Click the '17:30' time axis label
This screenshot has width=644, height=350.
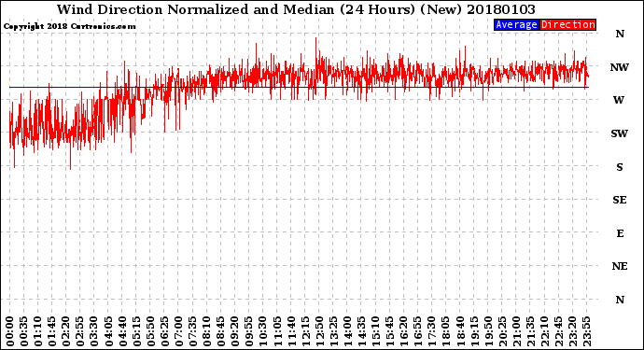click(x=431, y=331)
